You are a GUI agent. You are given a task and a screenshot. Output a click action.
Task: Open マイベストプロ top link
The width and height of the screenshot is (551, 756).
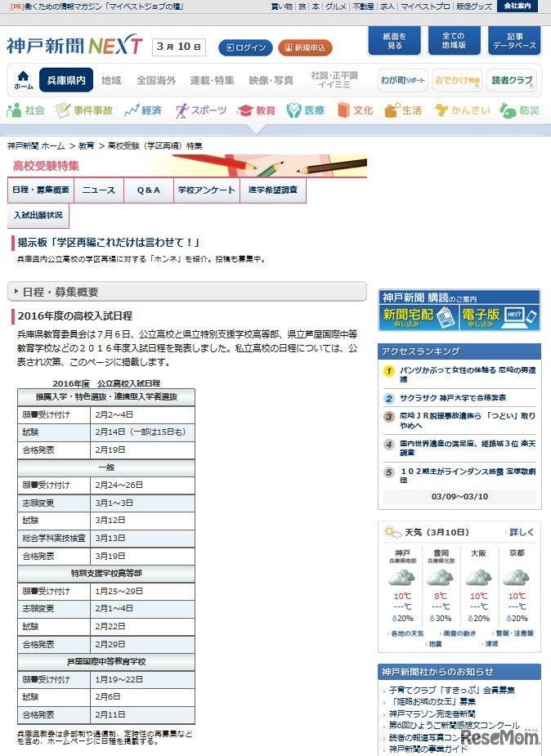[x=425, y=7]
